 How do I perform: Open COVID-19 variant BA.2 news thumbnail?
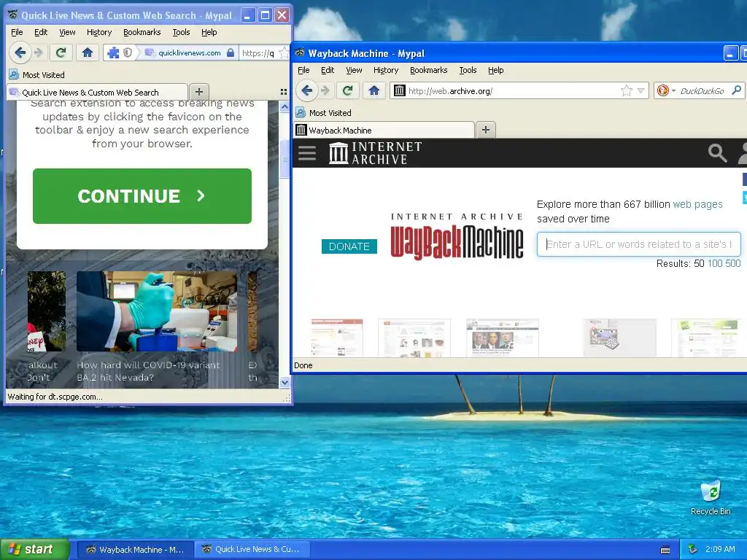157,311
